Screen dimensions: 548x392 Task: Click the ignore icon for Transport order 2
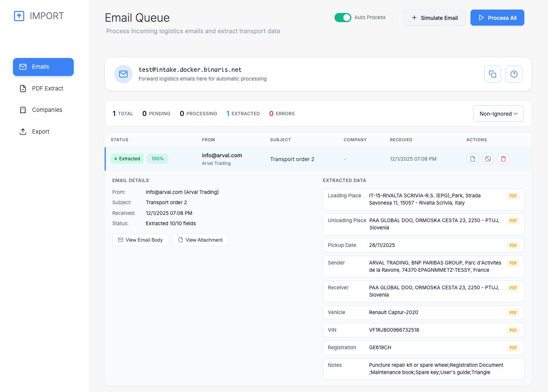[x=488, y=159]
